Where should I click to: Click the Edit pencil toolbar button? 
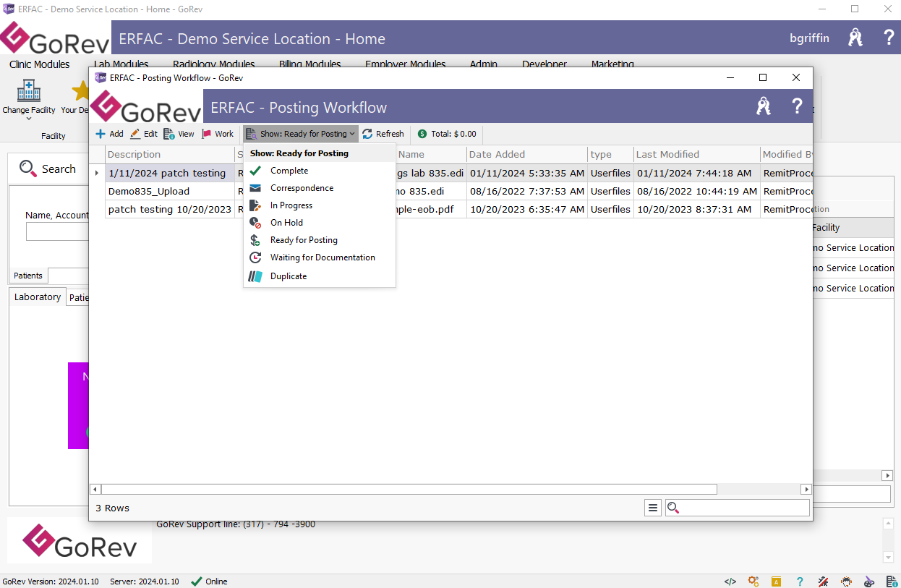143,134
